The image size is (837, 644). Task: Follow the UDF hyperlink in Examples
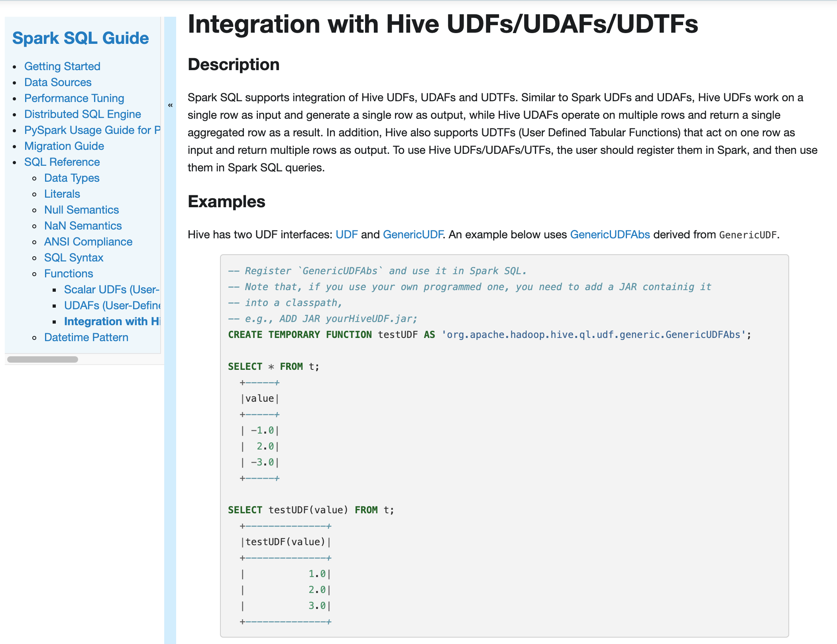346,234
